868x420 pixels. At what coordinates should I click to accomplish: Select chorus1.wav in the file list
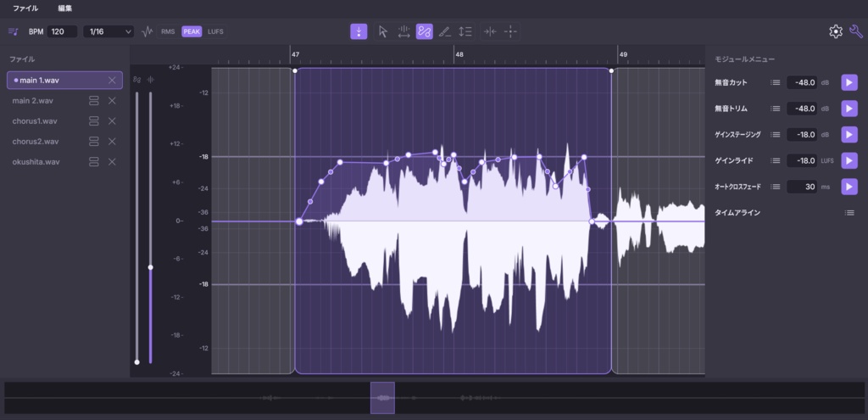(35, 120)
